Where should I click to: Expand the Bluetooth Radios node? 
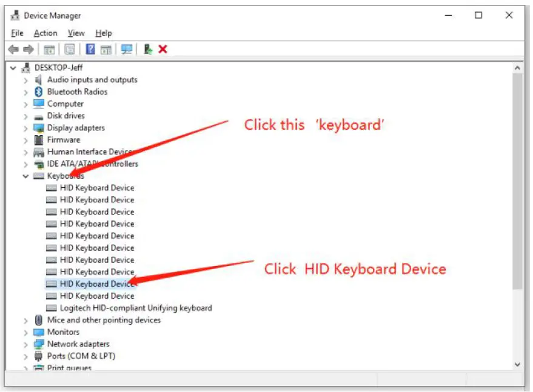tap(25, 92)
